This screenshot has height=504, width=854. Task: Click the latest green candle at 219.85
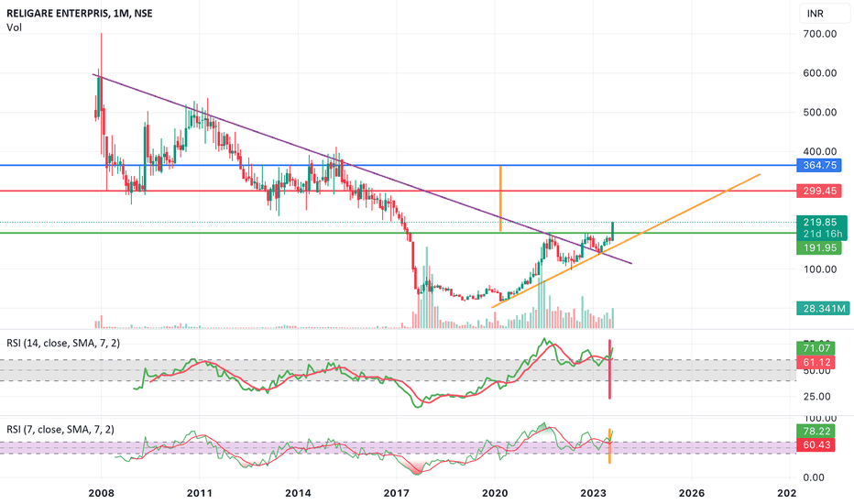point(613,231)
